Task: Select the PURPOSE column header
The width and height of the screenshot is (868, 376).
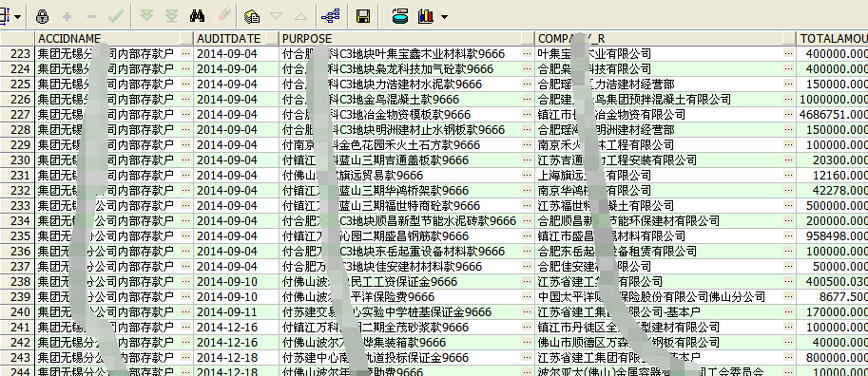Action: pos(408,38)
